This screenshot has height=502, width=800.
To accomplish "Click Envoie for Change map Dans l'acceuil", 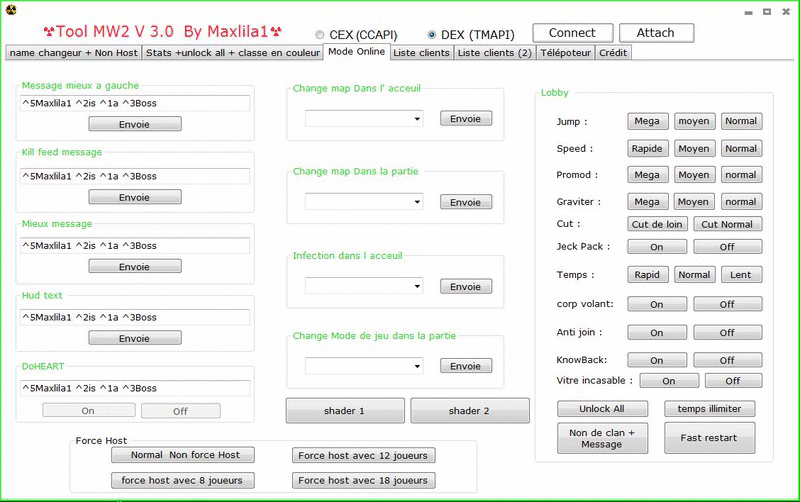I will tap(466, 118).
